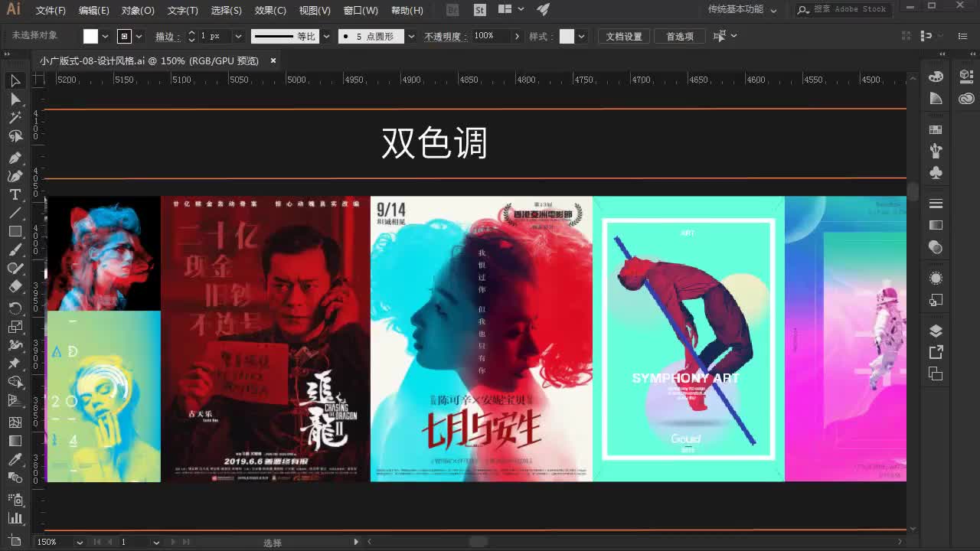This screenshot has width=980, height=551.
Task: Open the 文字(T) menu
Action: pyautogui.click(x=183, y=10)
